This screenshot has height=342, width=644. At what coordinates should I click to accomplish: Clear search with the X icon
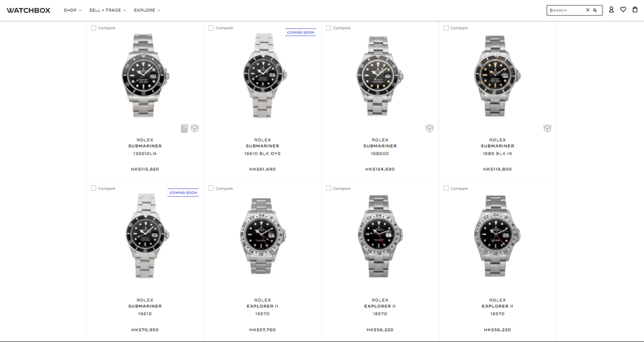click(588, 10)
